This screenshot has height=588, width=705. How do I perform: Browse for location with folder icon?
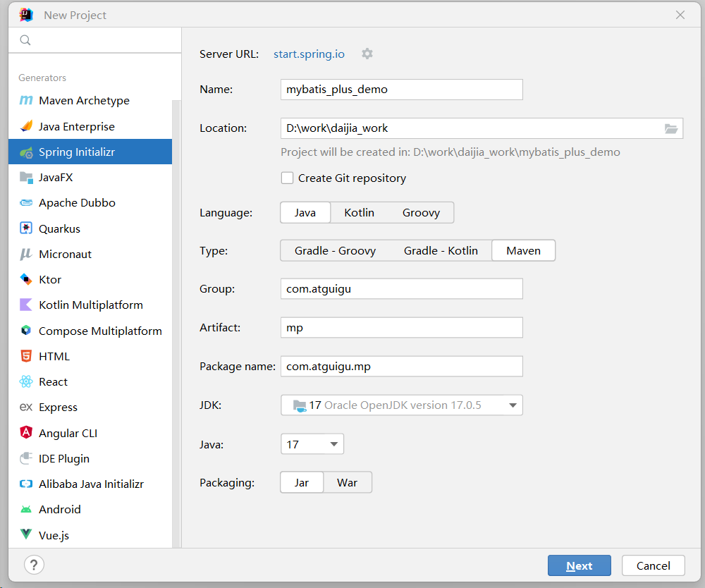coord(671,128)
